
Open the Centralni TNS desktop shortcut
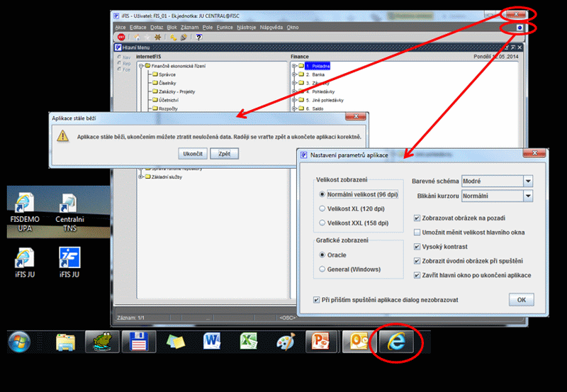pyautogui.click(x=69, y=212)
